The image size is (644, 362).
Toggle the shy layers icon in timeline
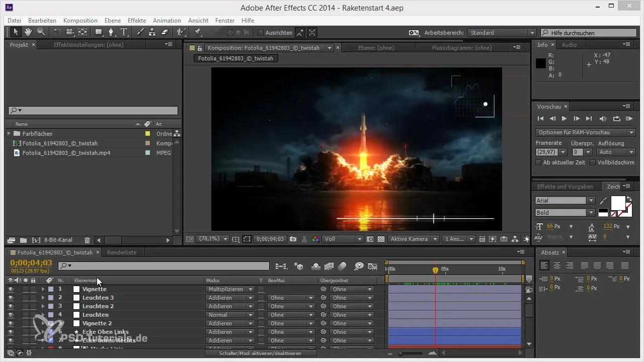[x=316, y=266]
